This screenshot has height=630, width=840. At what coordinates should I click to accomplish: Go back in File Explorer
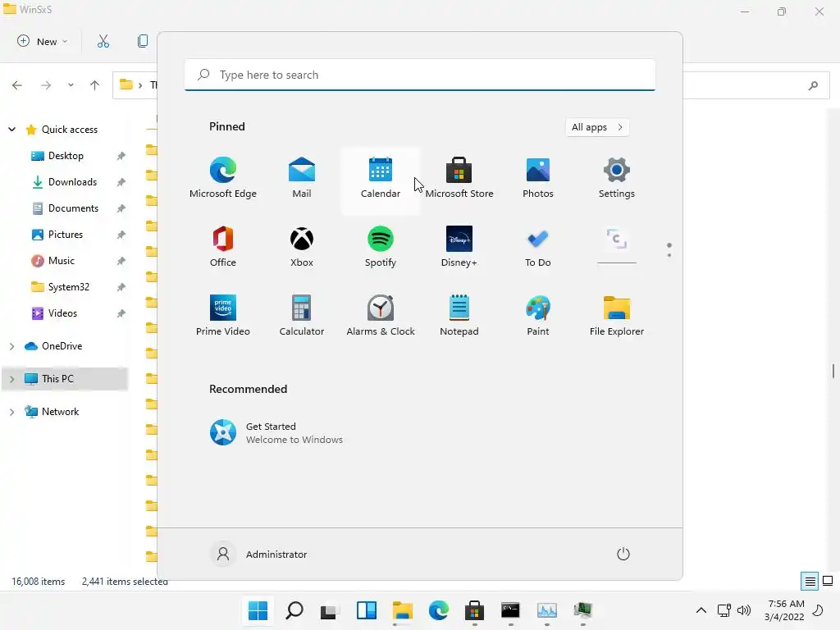click(17, 85)
